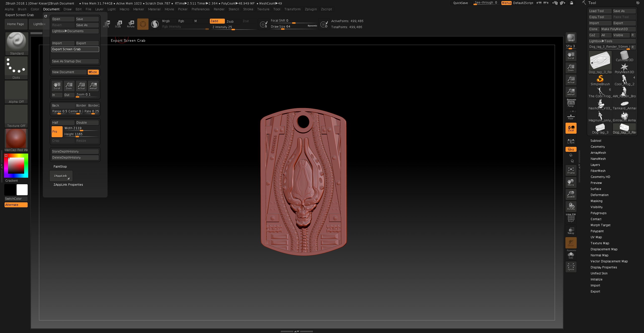
Task: Expand the Subtool subpalette
Action: (596, 141)
